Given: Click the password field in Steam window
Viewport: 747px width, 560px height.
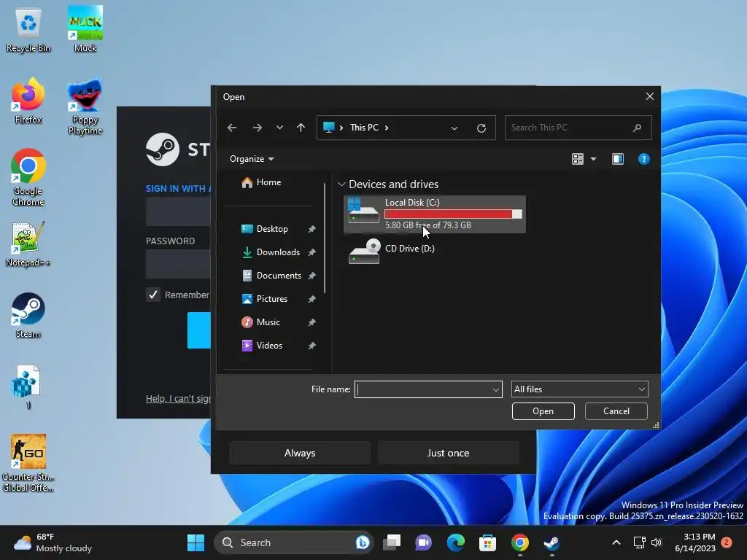Looking at the screenshot, I should click(178, 264).
